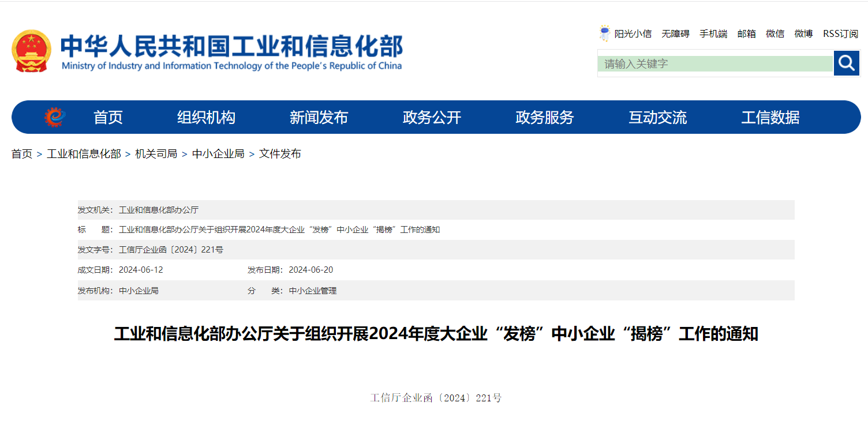This screenshot has width=868, height=425.
Task: Click the 邮箱 mailbox link
Action: (747, 34)
